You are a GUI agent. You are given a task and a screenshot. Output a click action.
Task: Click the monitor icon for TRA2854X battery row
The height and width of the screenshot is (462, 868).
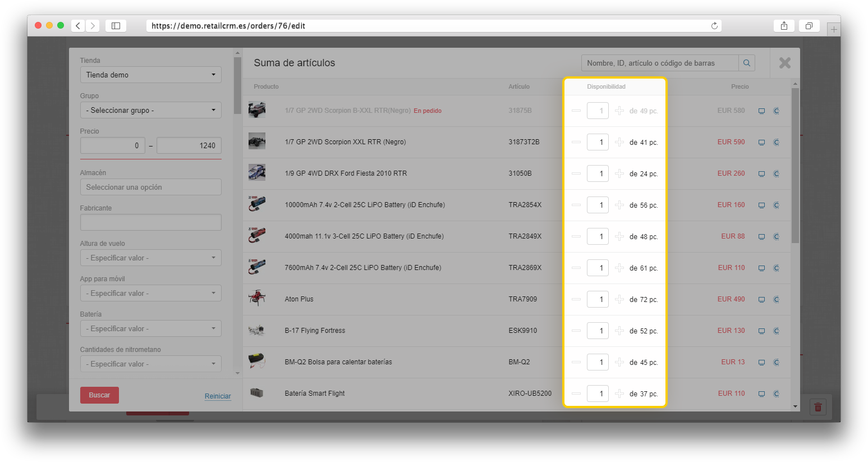click(x=761, y=205)
